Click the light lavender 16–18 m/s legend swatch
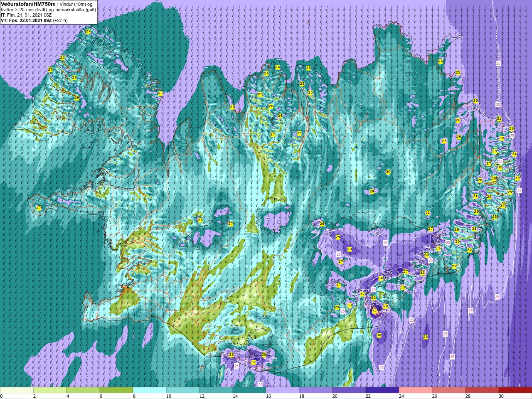 pyautogui.click(x=283, y=390)
